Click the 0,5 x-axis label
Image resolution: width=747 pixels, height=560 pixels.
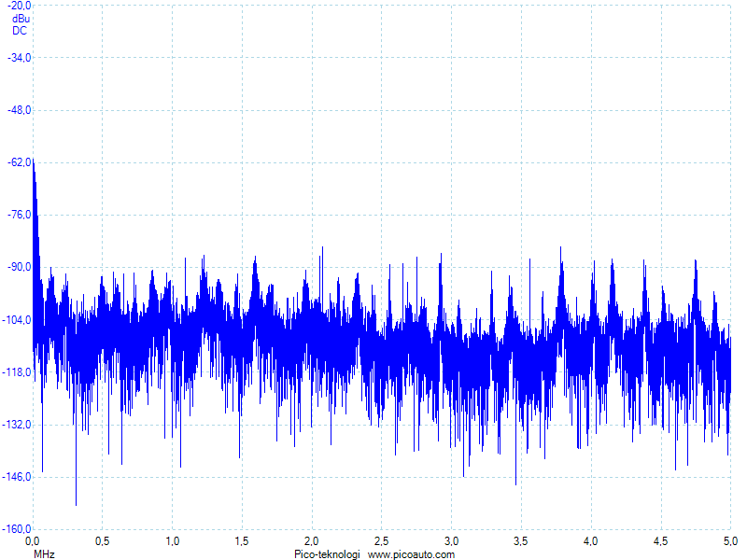102,541
